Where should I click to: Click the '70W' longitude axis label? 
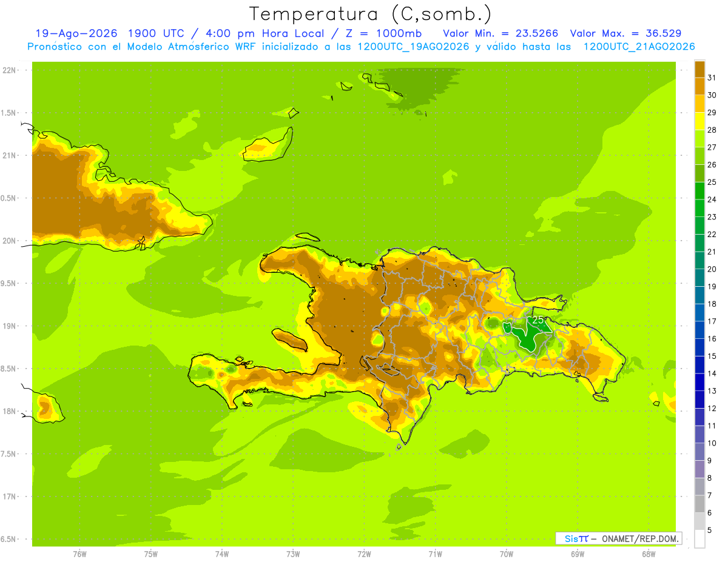pos(506,554)
